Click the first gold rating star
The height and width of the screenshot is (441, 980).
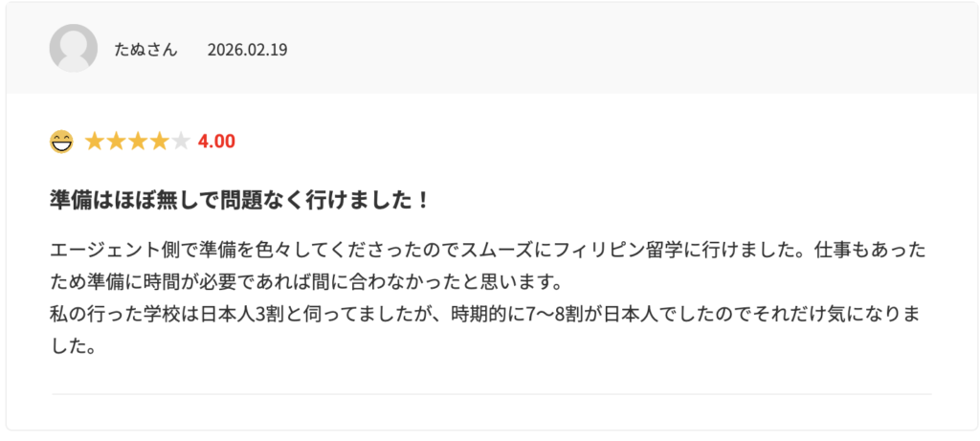(x=95, y=142)
